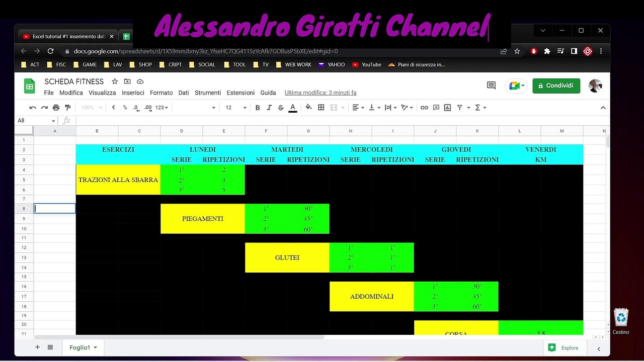The image size is (644, 362).
Task: Move document using folder icon
Action: (127, 81)
